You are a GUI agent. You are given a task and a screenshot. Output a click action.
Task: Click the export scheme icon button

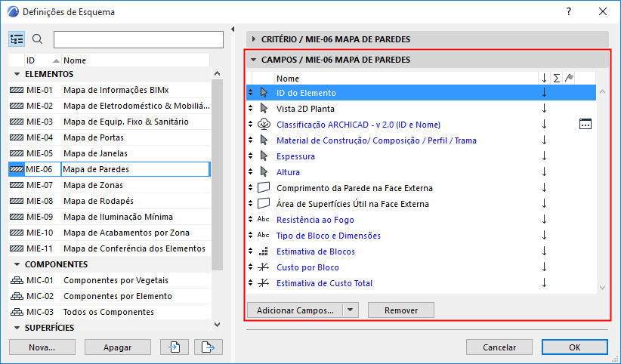click(x=209, y=347)
